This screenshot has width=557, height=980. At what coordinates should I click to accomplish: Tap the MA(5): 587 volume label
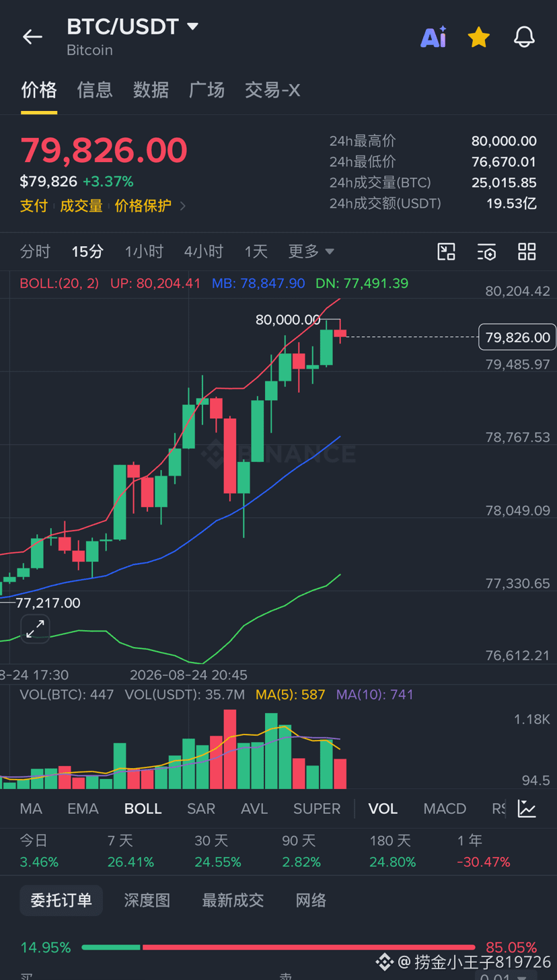click(290, 695)
